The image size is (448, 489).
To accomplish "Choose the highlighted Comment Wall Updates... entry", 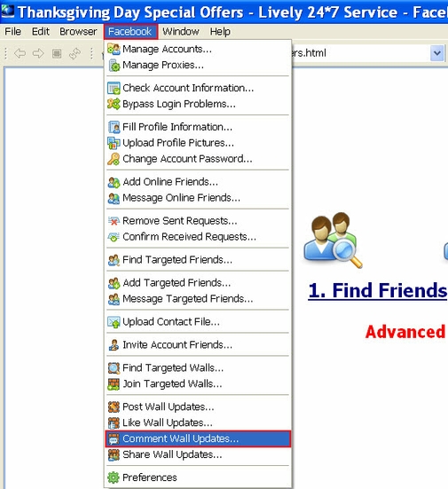I will click(198, 439).
